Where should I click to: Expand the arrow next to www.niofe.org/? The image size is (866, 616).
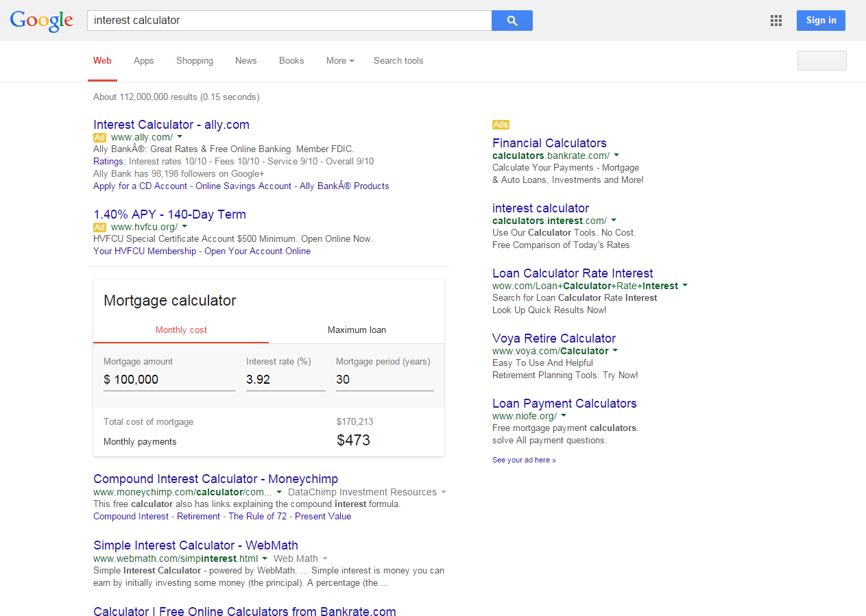(564, 416)
